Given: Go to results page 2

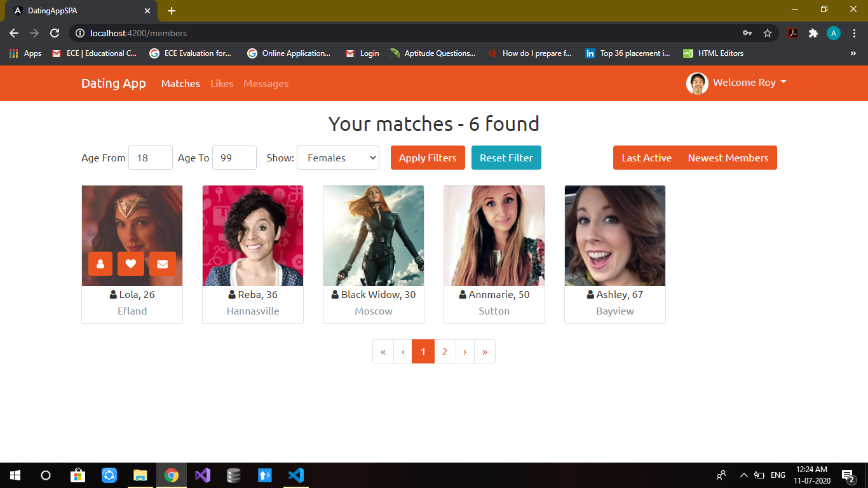Looking at the screenshot, I should (x=444, y=351).
